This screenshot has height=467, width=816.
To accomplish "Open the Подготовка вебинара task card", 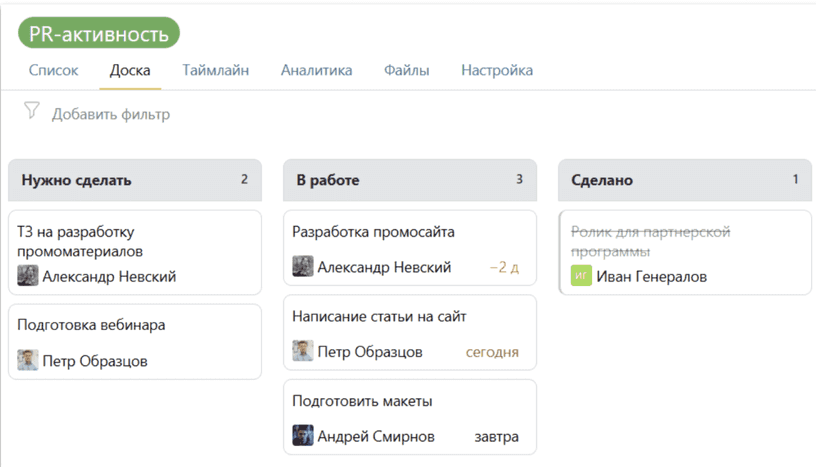I will [91, 325].
